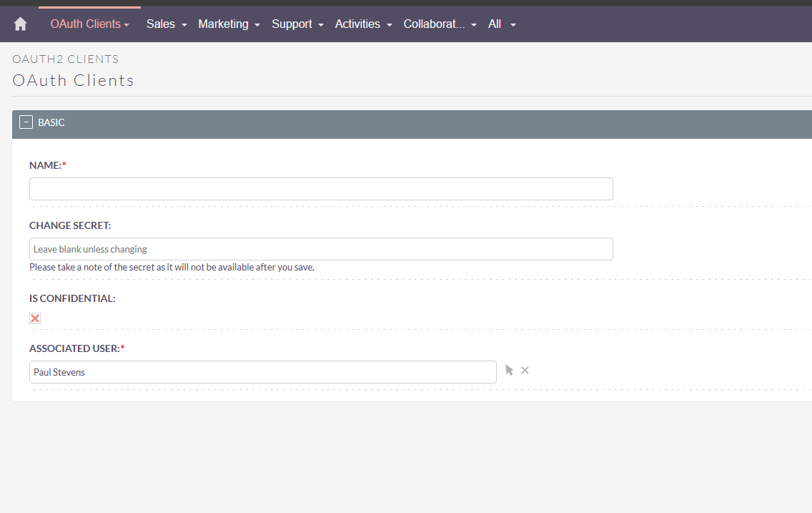Focus the Change Secret input field
This screenshot has width=812, height=513.
tap(321, 249)
